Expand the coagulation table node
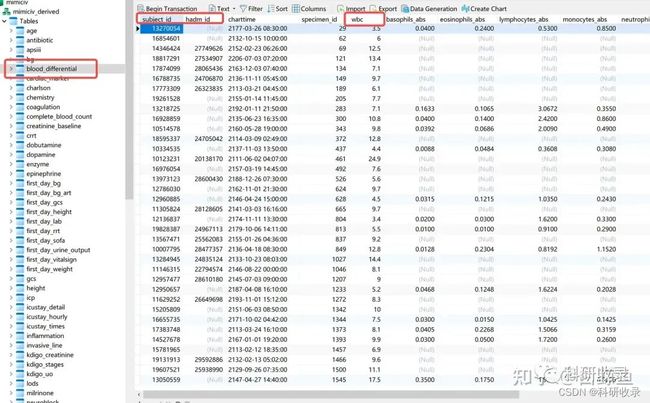 [11, 107]
